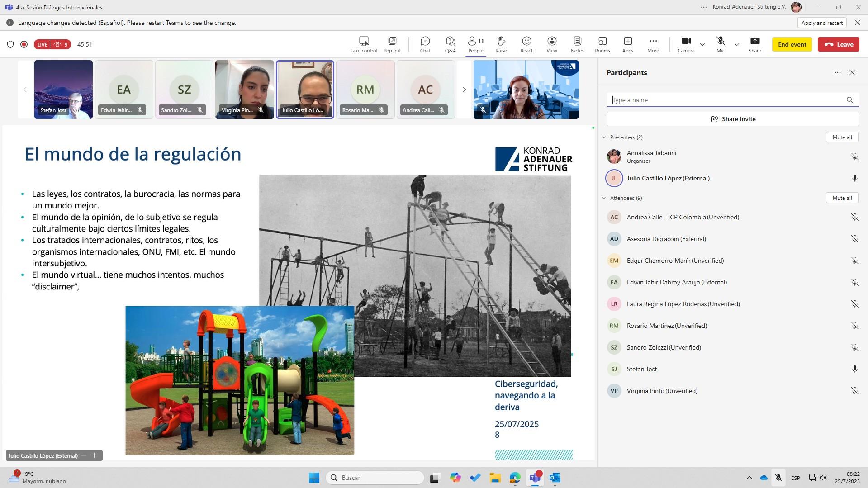Open the React emoji menu

click(x=526, y=44)
